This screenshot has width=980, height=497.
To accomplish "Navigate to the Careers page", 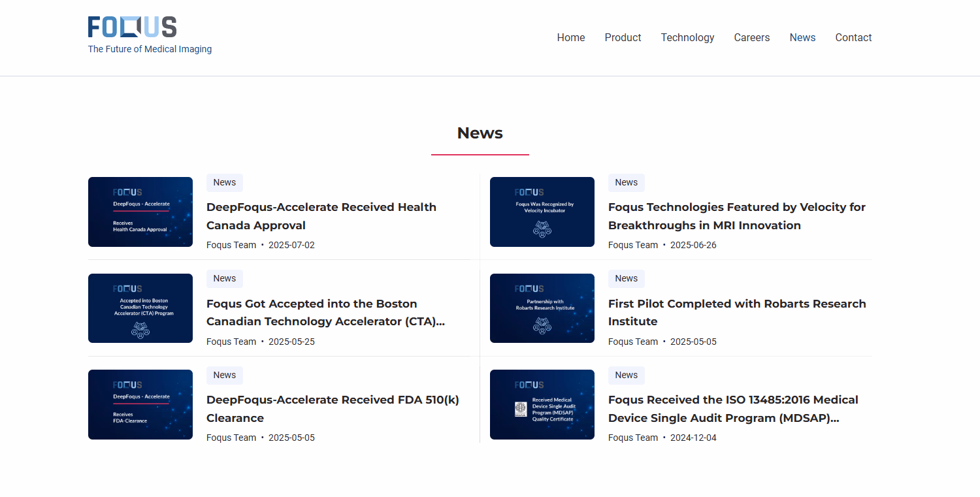I will pyautogui.click(x=751, y=38).
